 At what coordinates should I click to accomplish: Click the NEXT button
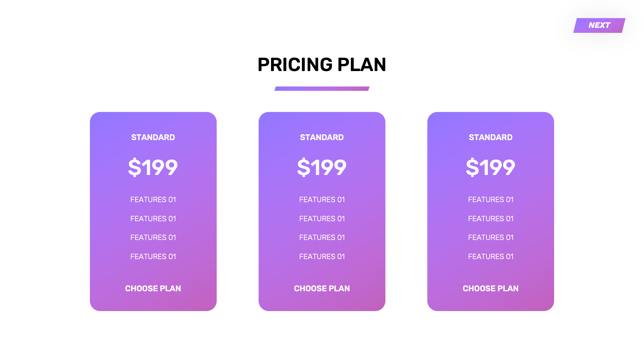[x=599, y=25]
